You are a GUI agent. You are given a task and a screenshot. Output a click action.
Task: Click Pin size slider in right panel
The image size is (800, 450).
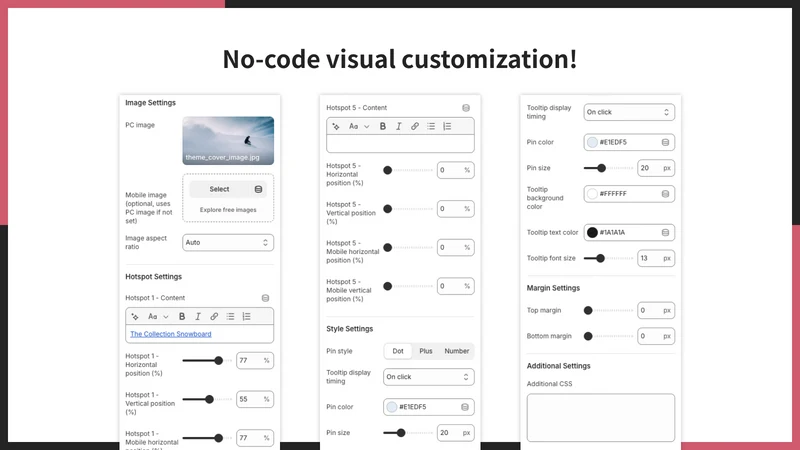(608, 168)
